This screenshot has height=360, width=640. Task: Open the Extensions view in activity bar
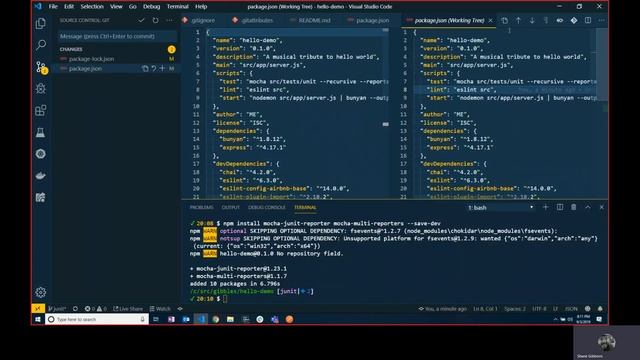pos(40,110)
